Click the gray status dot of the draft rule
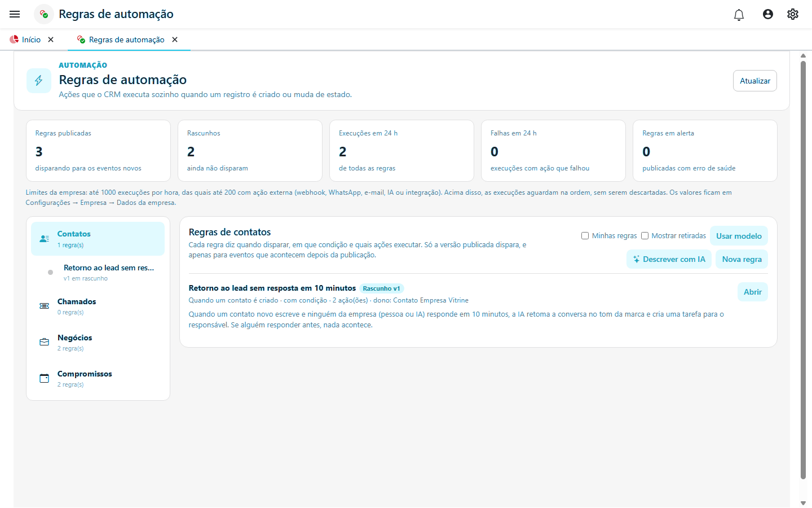The height and width of the screenshot is (508, 812). coord(50,272)
